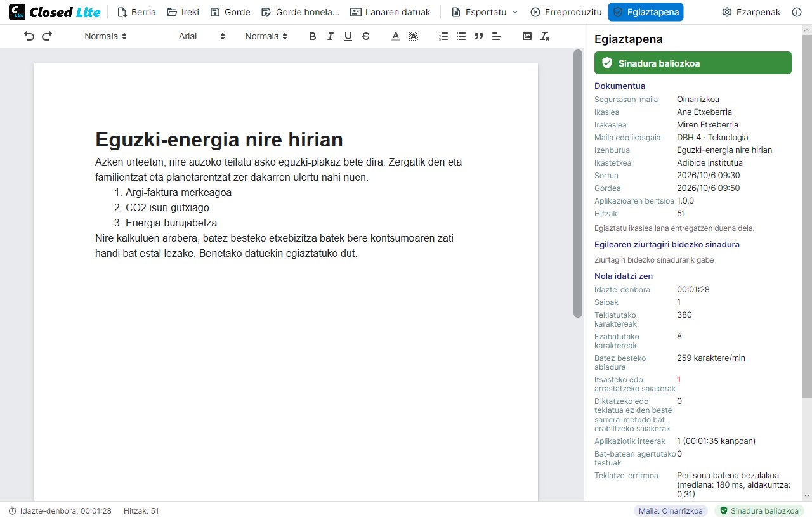Toggle bold formatting

click(312, 36)
